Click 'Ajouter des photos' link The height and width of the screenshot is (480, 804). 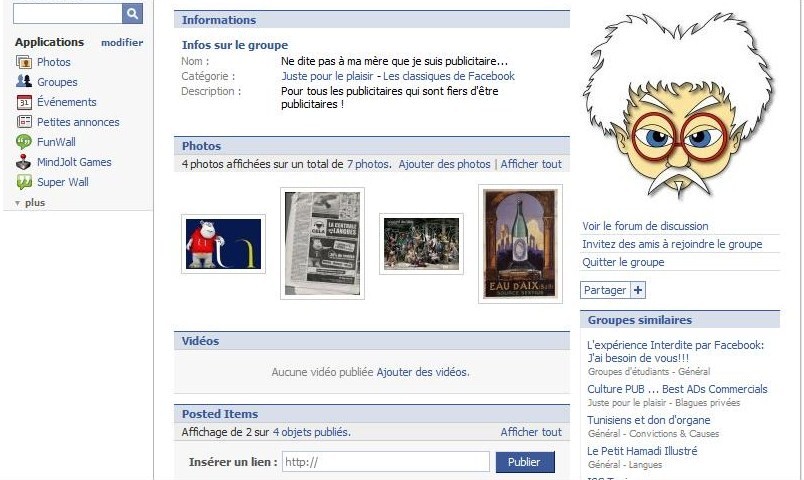pyautogui.click(x=445, y=164)
